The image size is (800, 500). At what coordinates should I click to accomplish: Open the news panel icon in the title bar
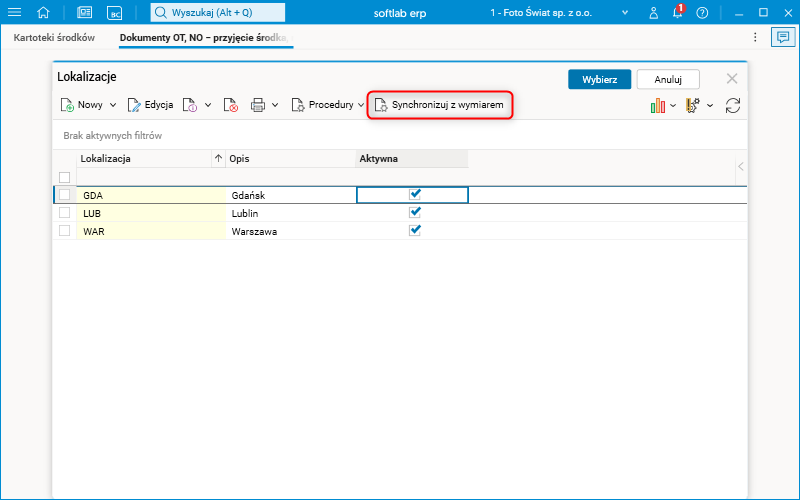point(85,13)
